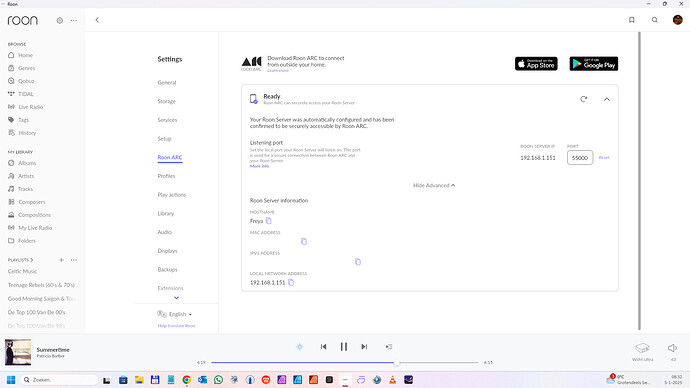
Task: Refresh Roon ARC status
Action: coord(584,99)
